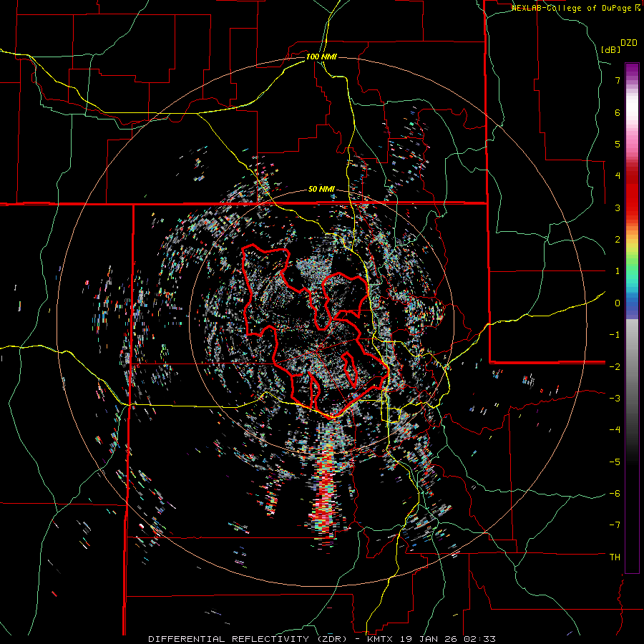
Task: Click the DZD legend title
Action: [629, 43]
